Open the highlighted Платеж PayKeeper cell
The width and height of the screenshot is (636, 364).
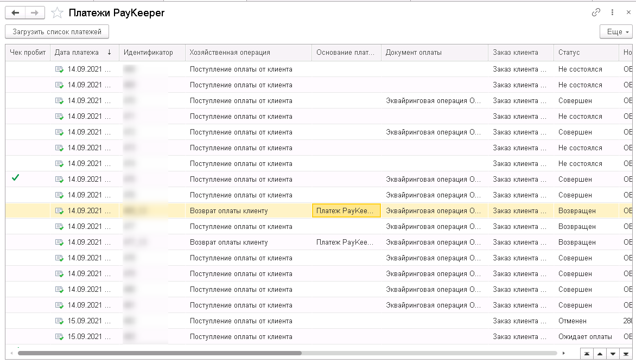click(x=346, y=211)
